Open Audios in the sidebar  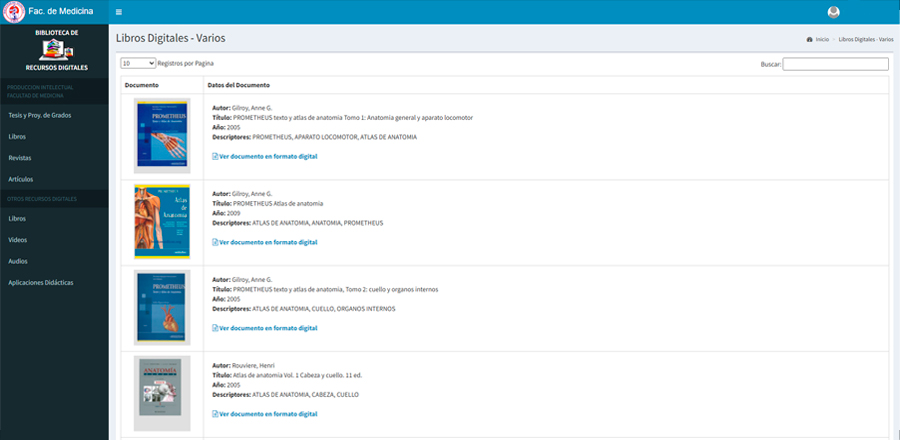[x=18, y=261]
